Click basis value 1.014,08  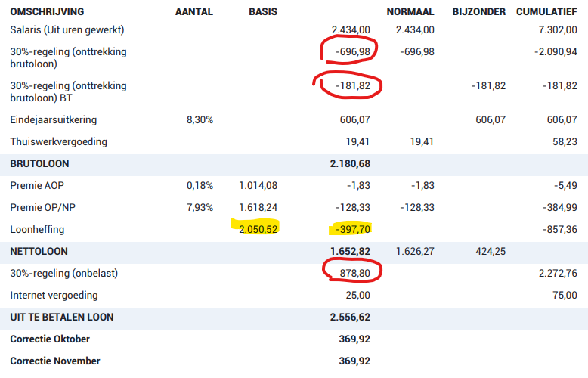pos(258,186)
